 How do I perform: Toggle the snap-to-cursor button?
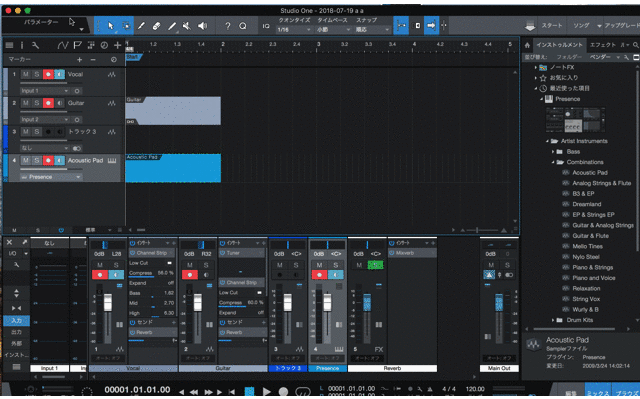coord(401,26)
